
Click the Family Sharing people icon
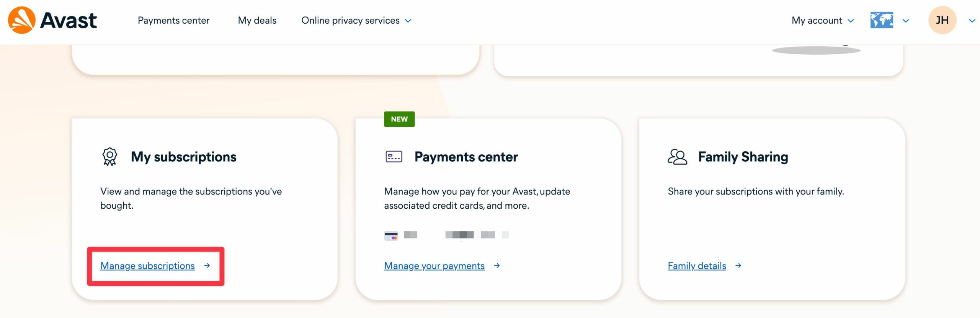click(x=677, y=157)
